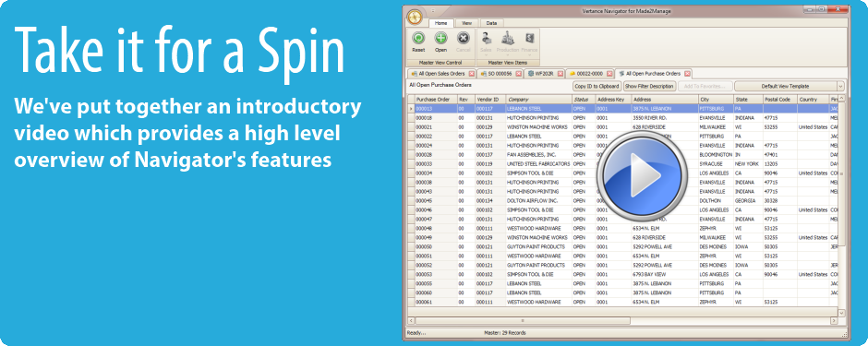This screenshot has height=346, width=868.
Task: Sort by the Postal Code column header
Action: tap(780, 100)
